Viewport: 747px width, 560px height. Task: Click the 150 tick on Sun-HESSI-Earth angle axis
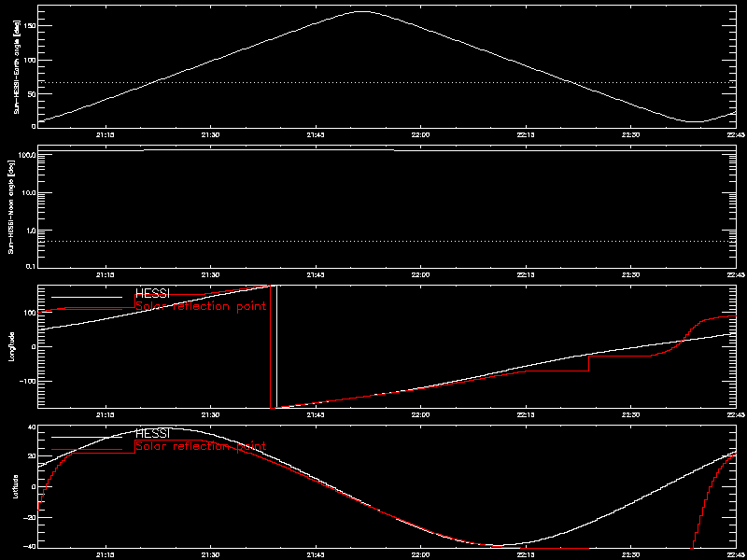tap(28, 26)
